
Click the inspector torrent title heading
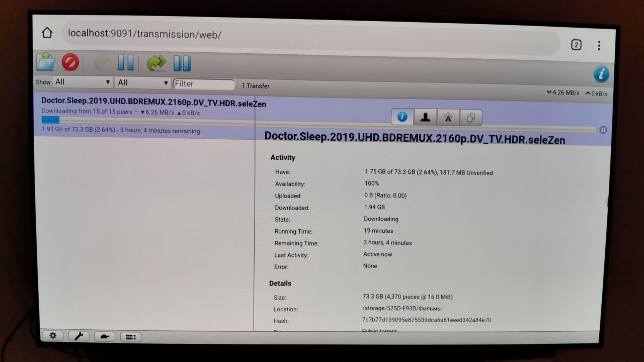coord(415,138)
